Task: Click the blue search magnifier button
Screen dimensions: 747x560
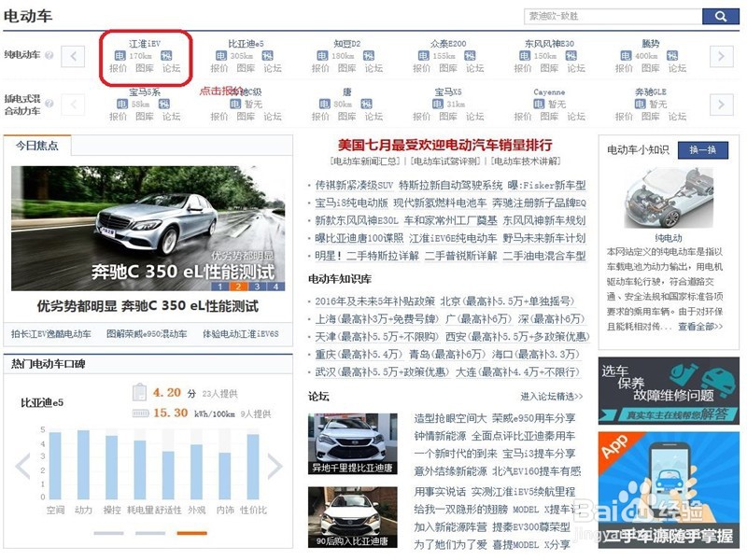Action: pos(720,16)
